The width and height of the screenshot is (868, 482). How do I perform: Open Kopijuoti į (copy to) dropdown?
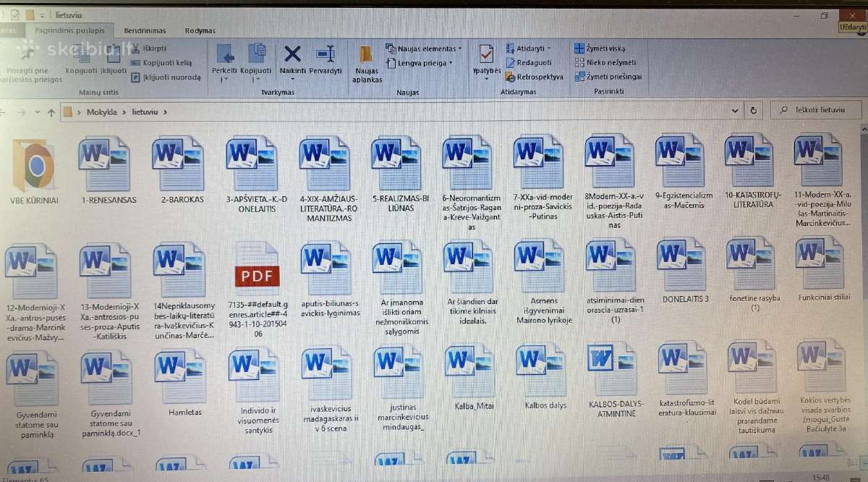(256, 63)
